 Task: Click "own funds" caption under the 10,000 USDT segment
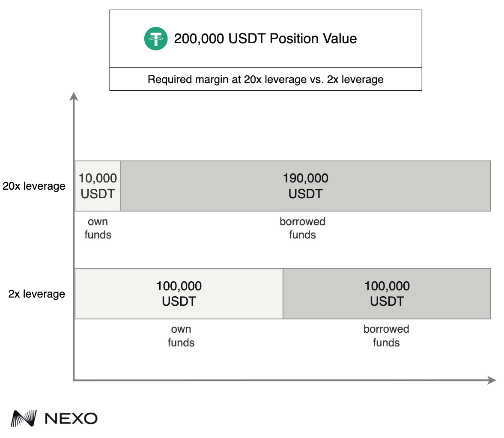(98, 228)
